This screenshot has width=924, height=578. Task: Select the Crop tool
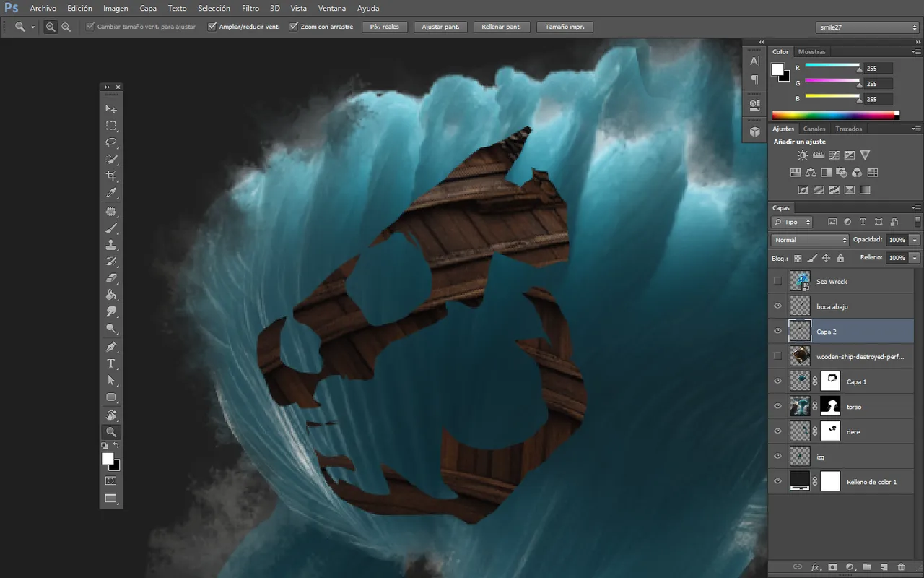111,176
